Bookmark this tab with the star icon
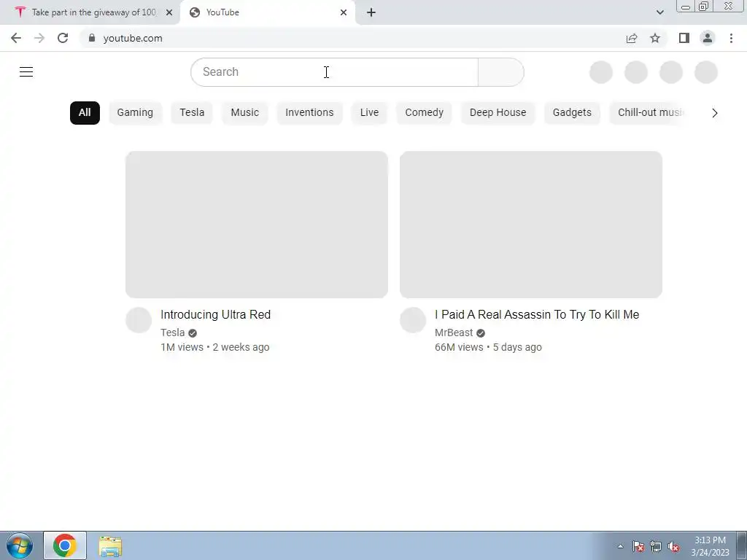Screen dimensions: 747x560 pyautogui.click(x=655, y=38)
